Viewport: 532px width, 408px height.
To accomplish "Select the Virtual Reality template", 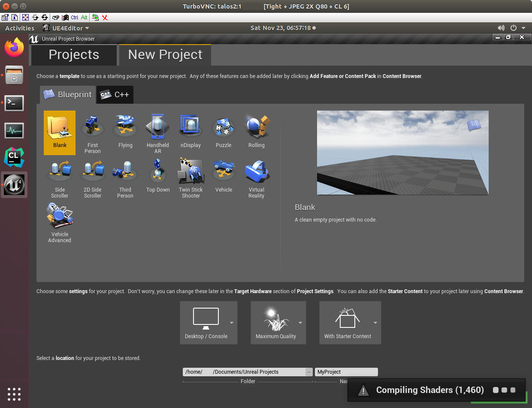I will point(257,177).
